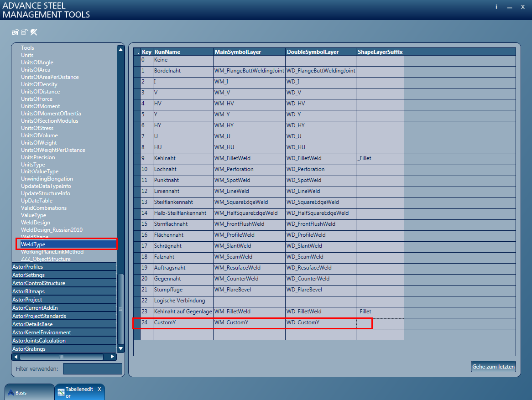Click the ShapeLayerSuffix column header

pos(380,52)
